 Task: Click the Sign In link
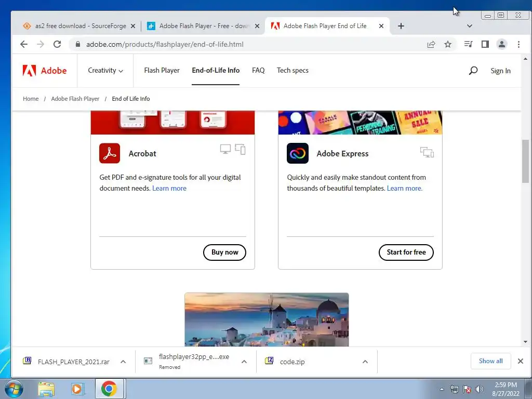pyautogui.click(x=500, y=71)
